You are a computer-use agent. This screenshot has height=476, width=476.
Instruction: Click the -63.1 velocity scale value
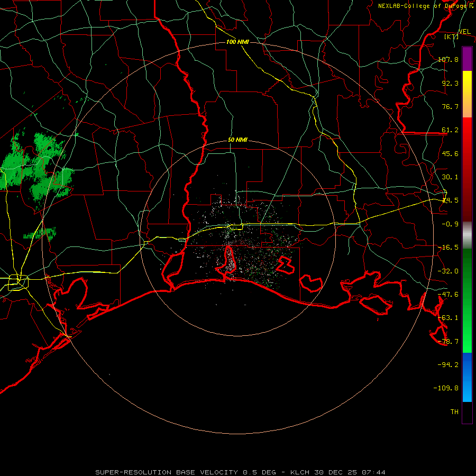tap(448, 318)
